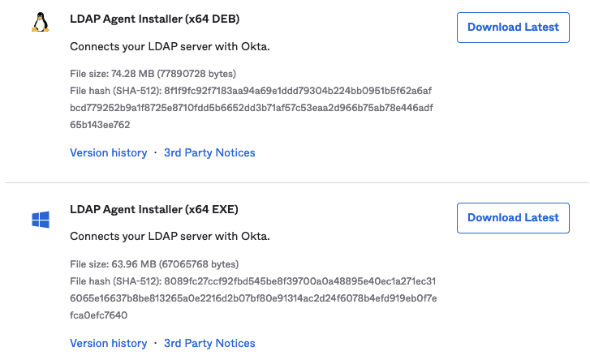This screenshot has width=590, height=364.
Task: Click hash line starting bcd779252b9a
Action: 251,108
